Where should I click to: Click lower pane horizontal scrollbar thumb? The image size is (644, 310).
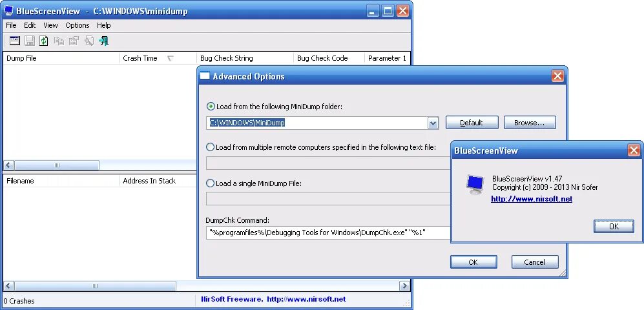[96, 285]
